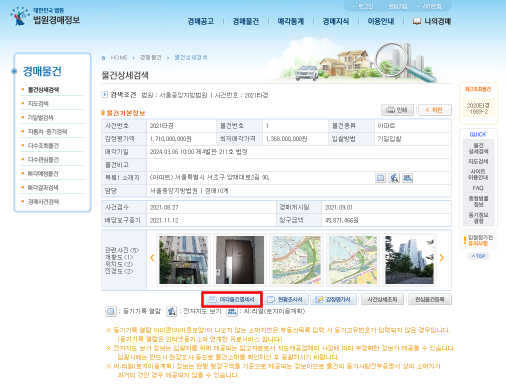Go to 나의경매 with book icon
The height and width of the screenshot is (386, 506).
(x=432, y=22)
